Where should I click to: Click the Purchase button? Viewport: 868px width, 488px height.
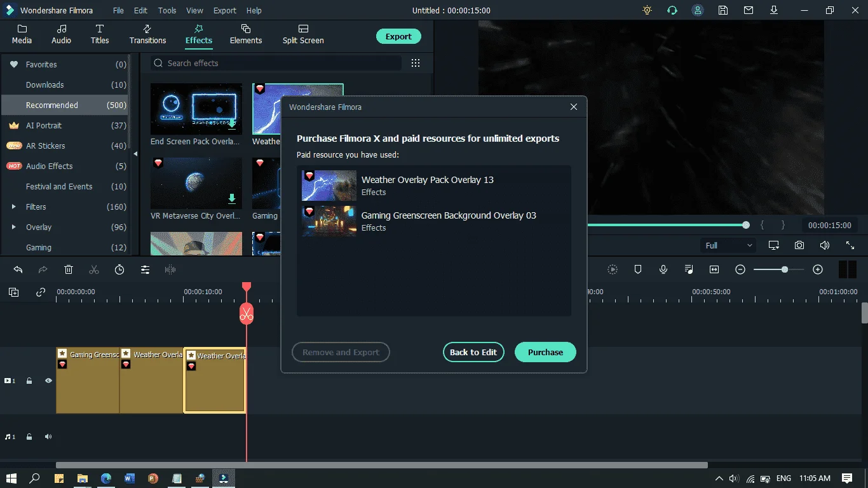click(x=545, y=352)
